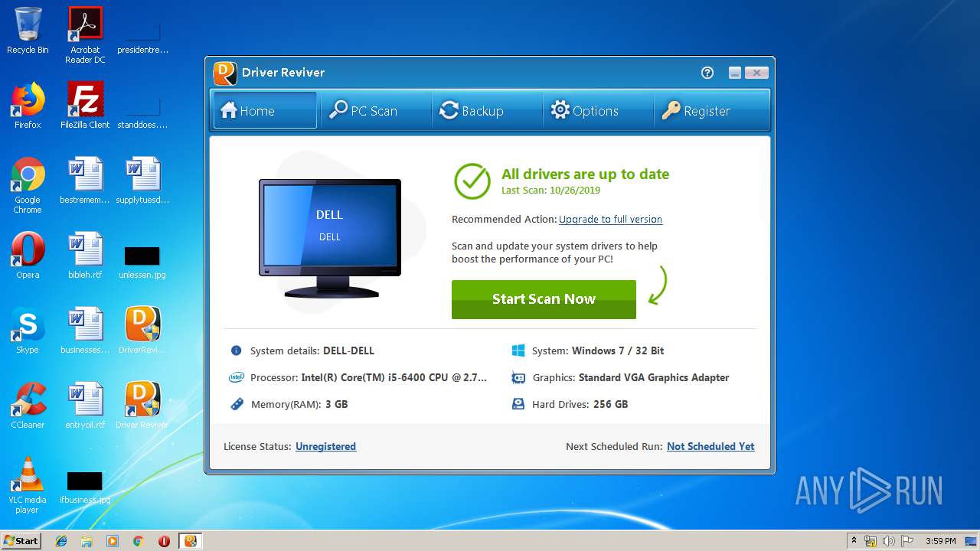Launch Opera from the taskbar
Screen dimensions: 980x551
[x=164, y=541]
